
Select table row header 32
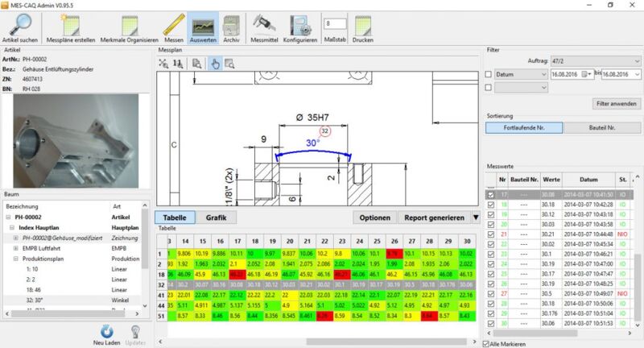pos(161,284)
